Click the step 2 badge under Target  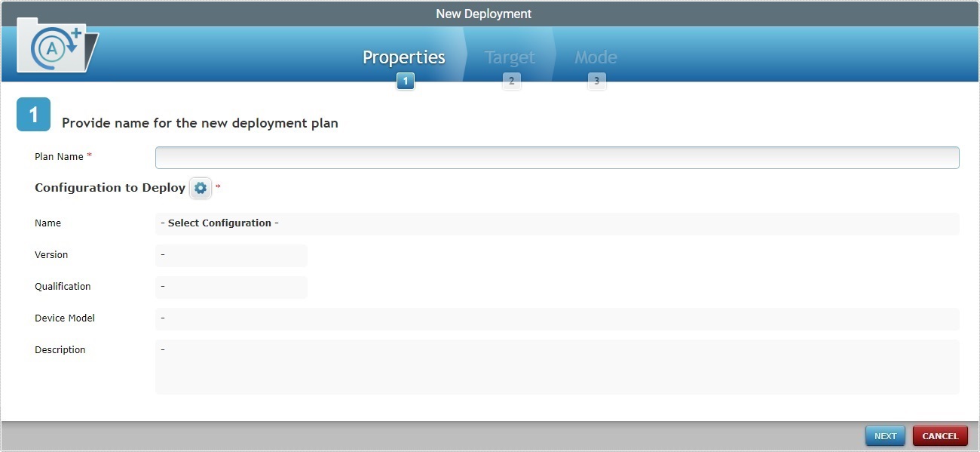pyautogui.click(x=511, y=81)
